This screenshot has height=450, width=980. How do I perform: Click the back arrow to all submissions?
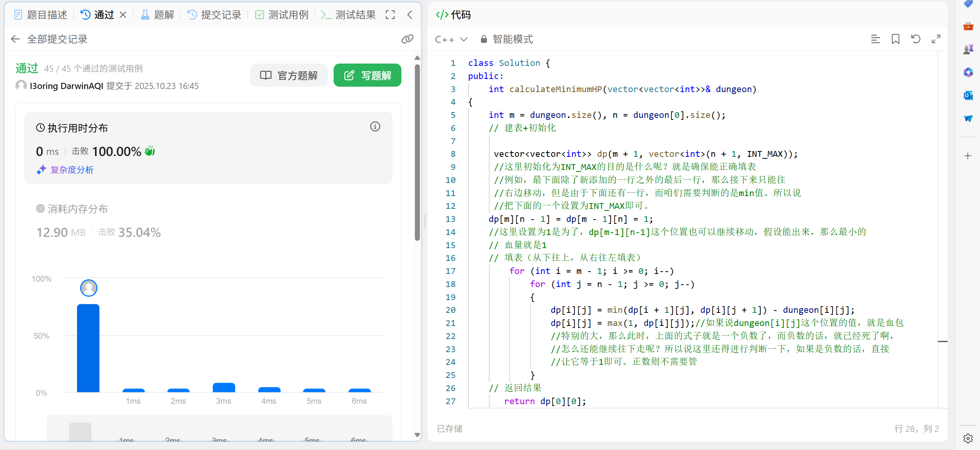15,39
